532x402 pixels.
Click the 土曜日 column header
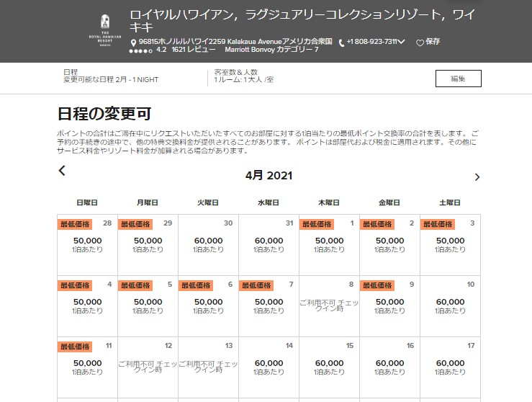[450, 202]
